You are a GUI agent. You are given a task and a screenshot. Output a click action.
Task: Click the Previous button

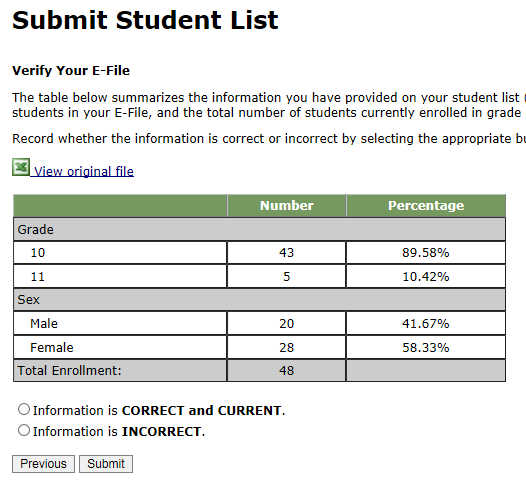[x=43, y=464]
